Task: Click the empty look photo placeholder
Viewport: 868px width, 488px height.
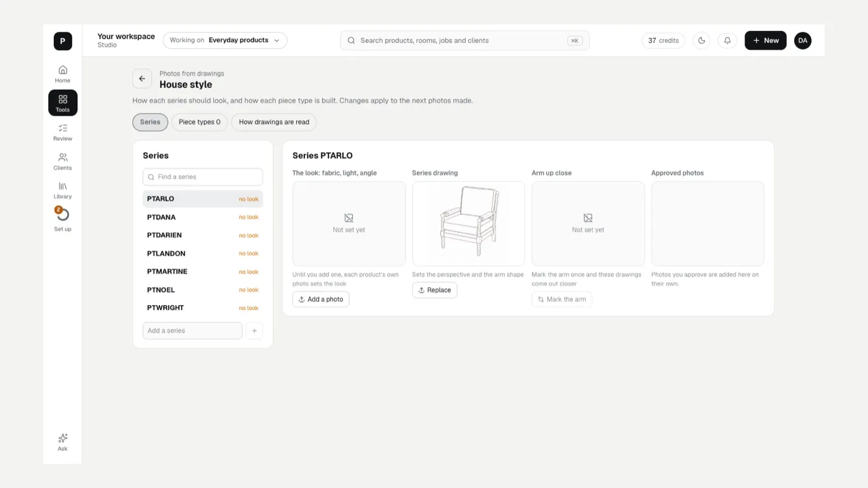Action: (349, 224)
